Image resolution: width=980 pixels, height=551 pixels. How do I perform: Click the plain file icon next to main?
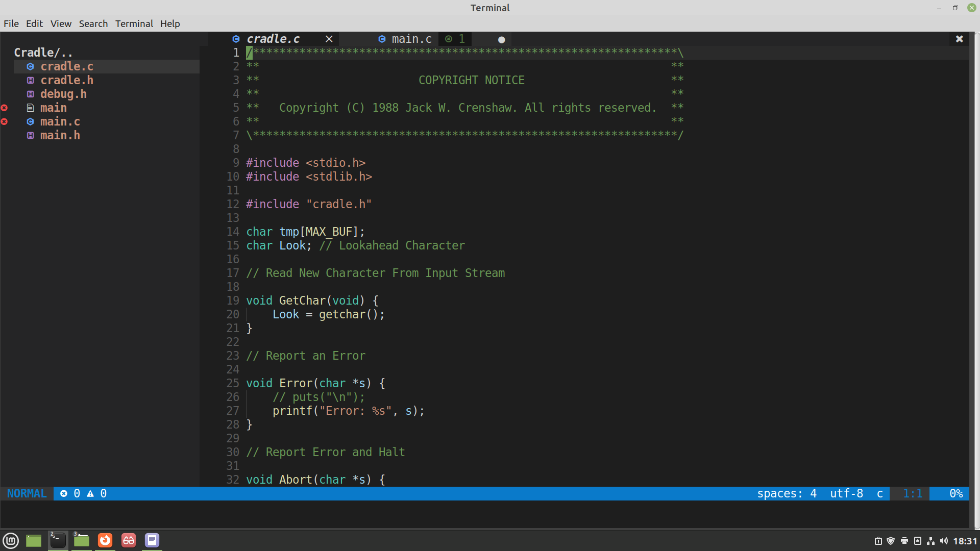pos(30,108)
